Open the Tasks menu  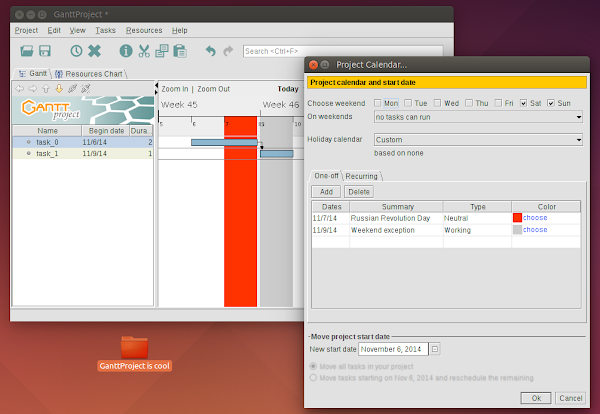[105, 30]
